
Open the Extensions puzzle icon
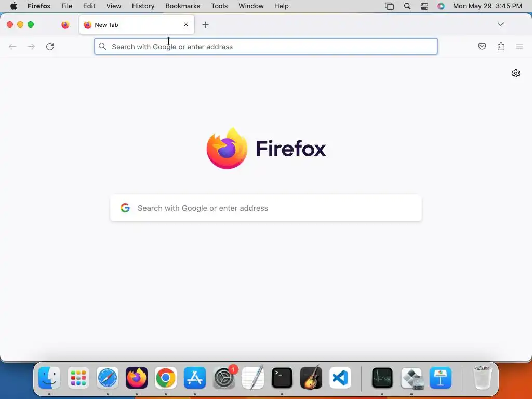pos(501,46)
